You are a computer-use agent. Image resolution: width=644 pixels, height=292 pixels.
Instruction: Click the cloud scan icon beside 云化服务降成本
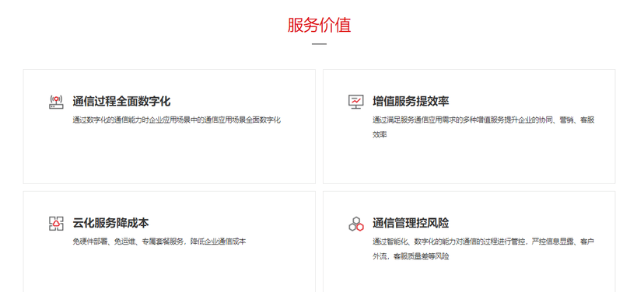pos(56,224)
